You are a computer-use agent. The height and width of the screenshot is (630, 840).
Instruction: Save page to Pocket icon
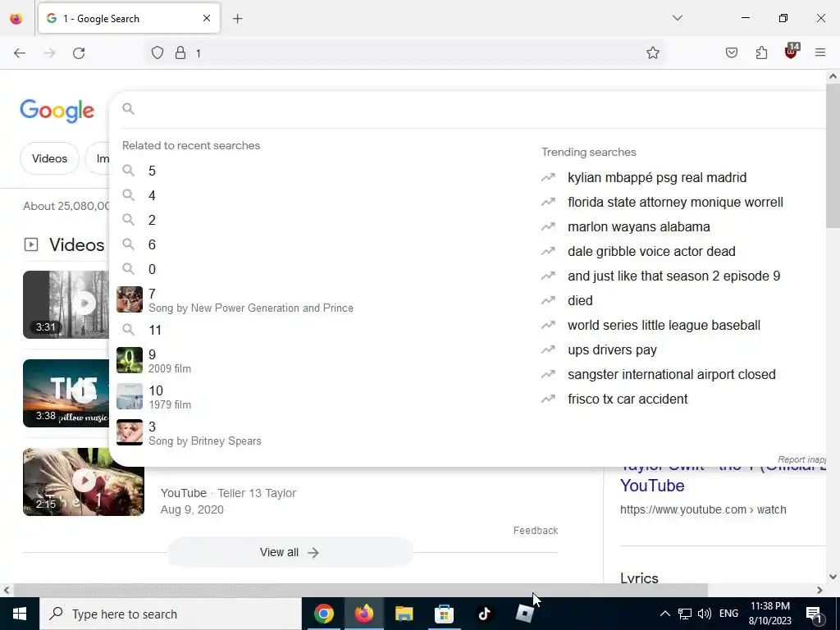731,53
